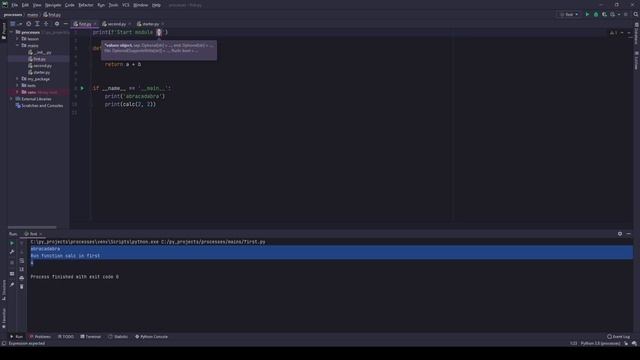
Task: Expand the my_package folder
Action: coord(18,79)
